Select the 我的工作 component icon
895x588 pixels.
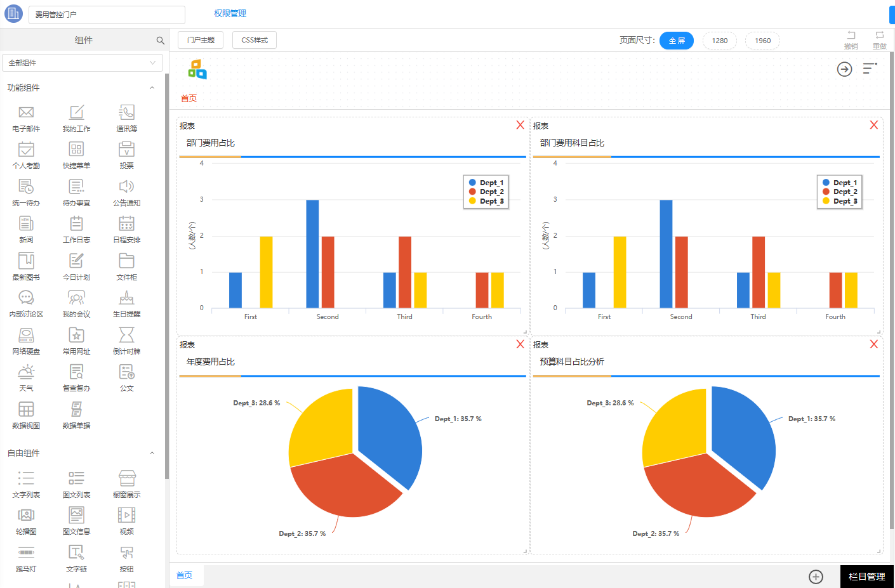(x=76, y=112)
